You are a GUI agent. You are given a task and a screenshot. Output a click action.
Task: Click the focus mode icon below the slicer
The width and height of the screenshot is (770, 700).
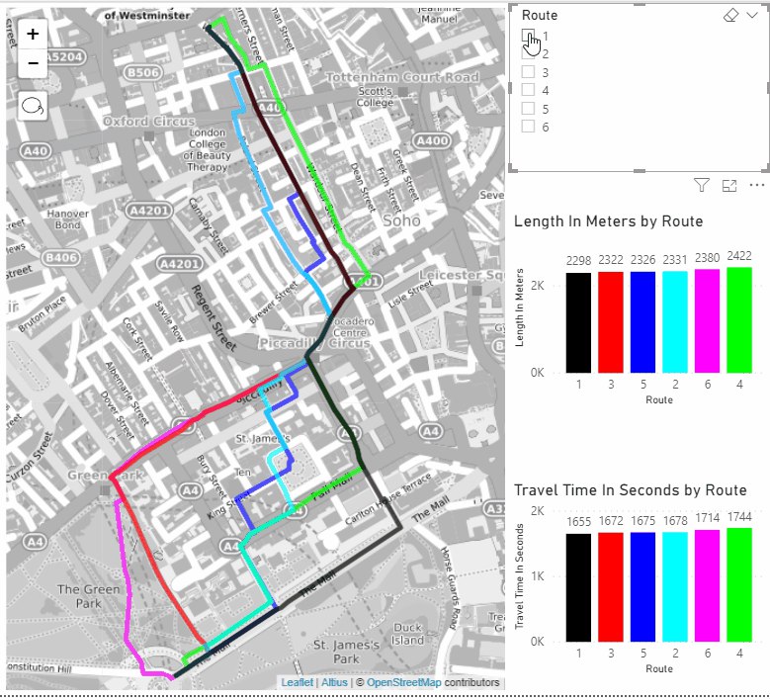(729, 185)
